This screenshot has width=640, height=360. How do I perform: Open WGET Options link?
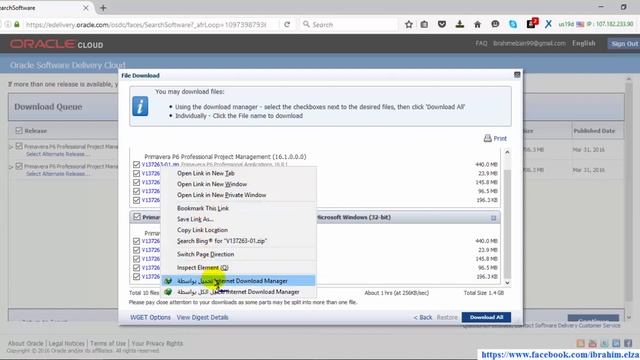click(x=150, y=317)
